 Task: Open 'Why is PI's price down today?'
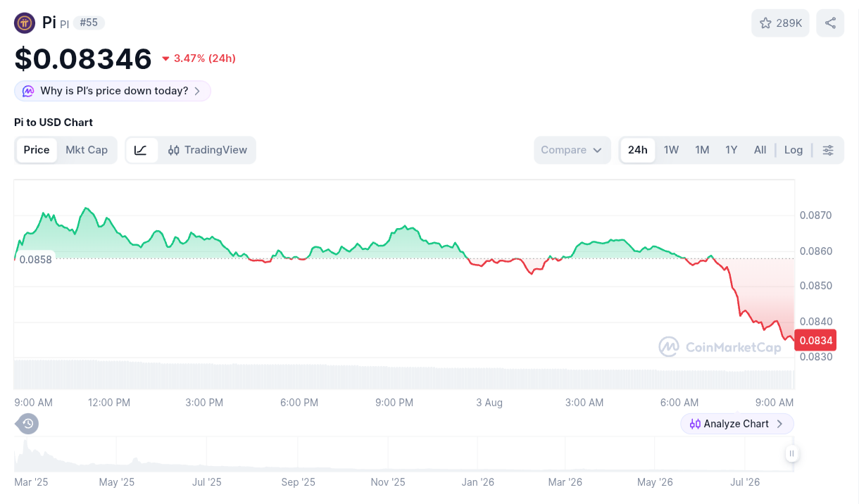(113, 91)
